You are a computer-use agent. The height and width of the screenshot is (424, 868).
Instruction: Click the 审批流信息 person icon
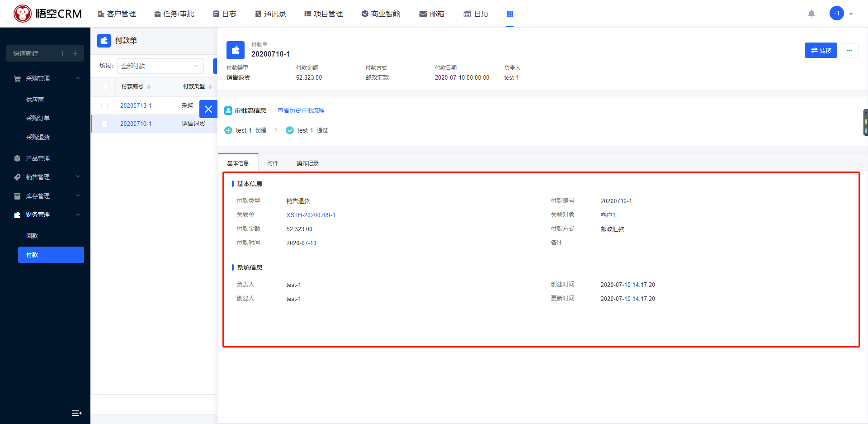click(228, 110)
